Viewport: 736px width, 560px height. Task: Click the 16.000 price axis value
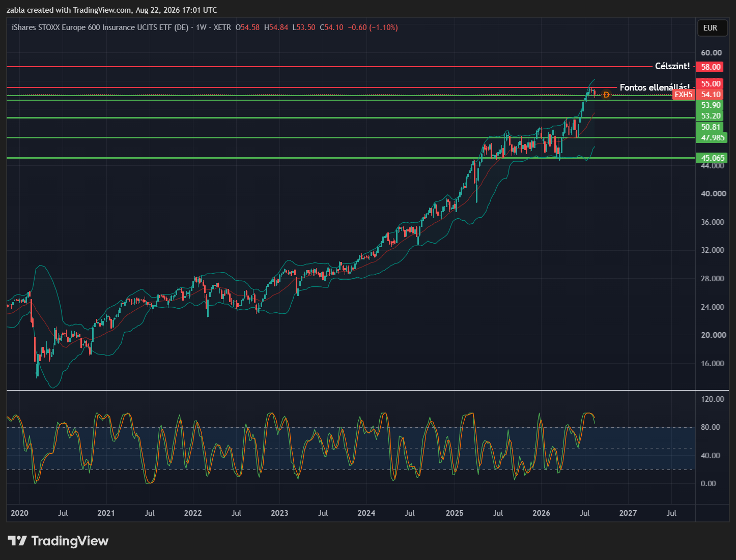click(x=713, y=364)
